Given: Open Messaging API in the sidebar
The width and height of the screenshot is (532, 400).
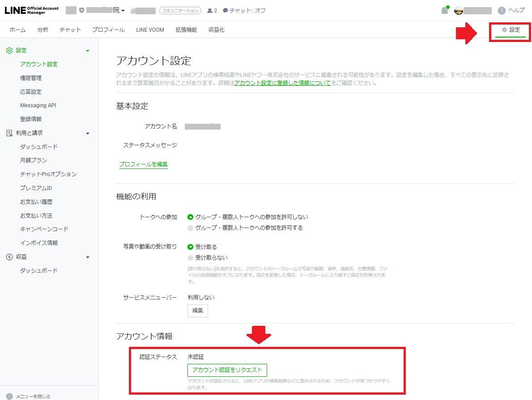Looking at the screenshot, I should pos(38,105).
